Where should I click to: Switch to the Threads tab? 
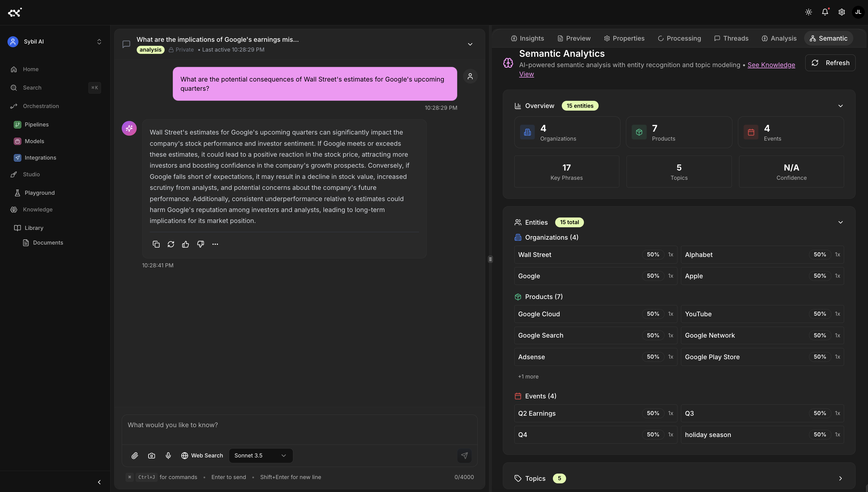click(731, 38)
